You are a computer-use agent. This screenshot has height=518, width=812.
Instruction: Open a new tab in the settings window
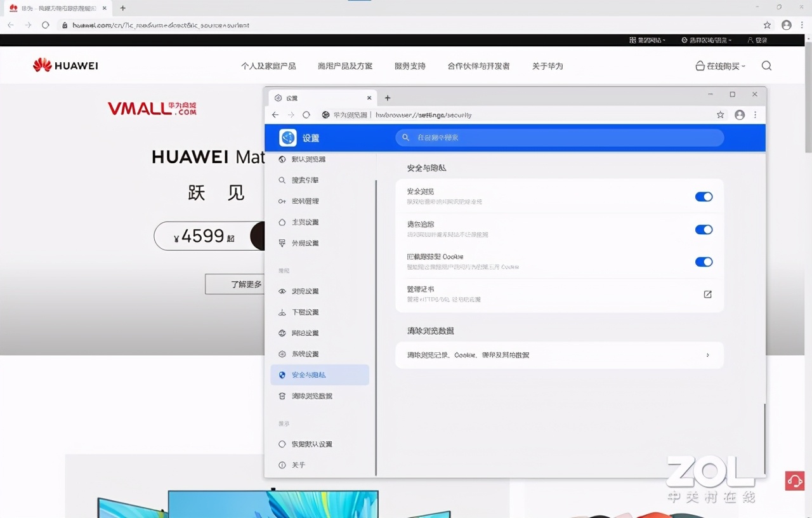(388, 98)
